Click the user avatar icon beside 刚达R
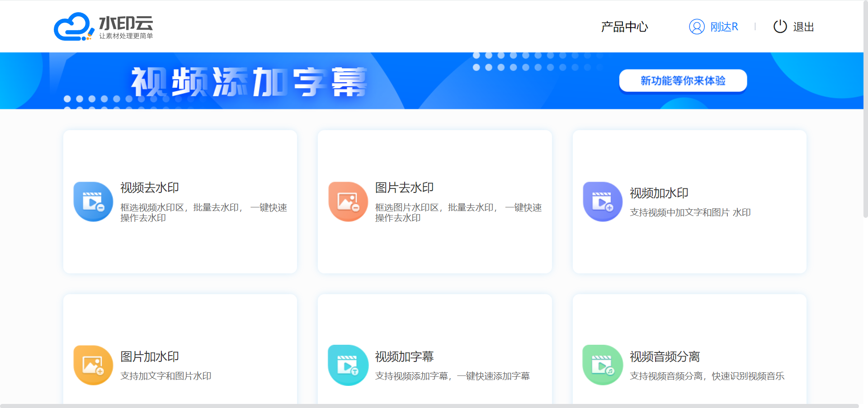 click(x=697, y=27)
